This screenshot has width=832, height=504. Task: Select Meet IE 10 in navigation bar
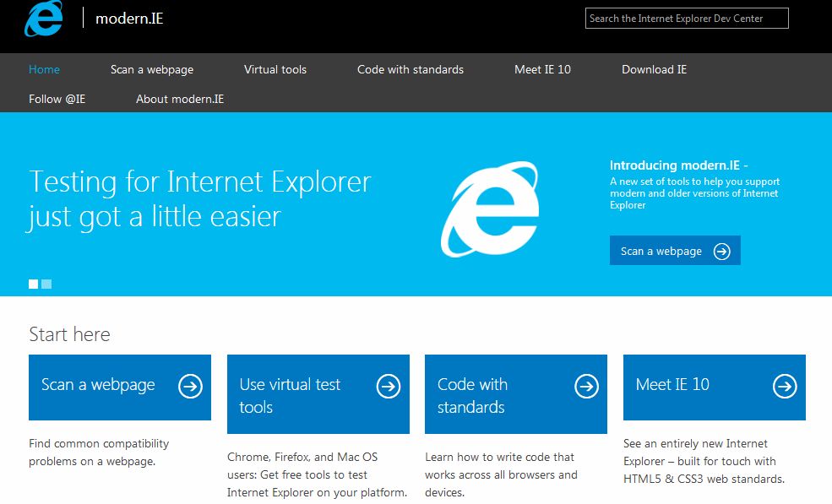542,69
